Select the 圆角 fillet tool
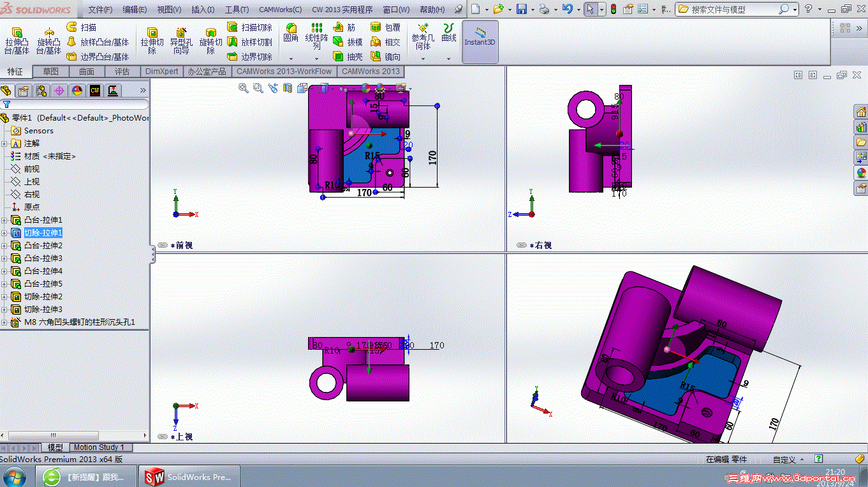868x487 pixels. click(x=291, y=33)
